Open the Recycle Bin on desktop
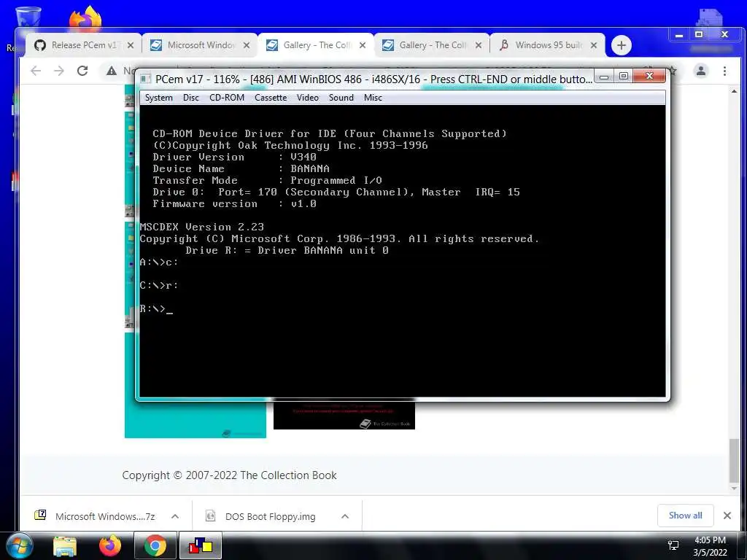 tap(28, 16)
